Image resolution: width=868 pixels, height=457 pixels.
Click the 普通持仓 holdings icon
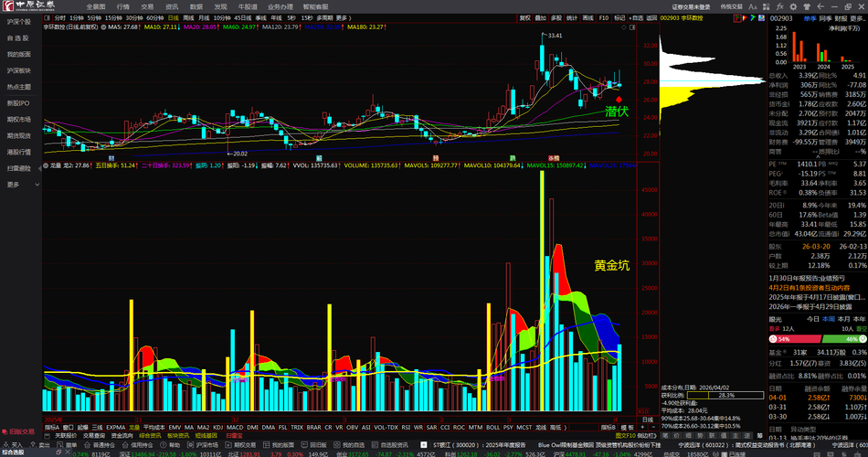point(88,445)
